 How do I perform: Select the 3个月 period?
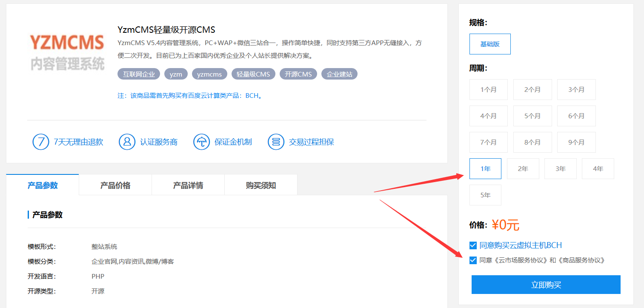tap(576, 90)
